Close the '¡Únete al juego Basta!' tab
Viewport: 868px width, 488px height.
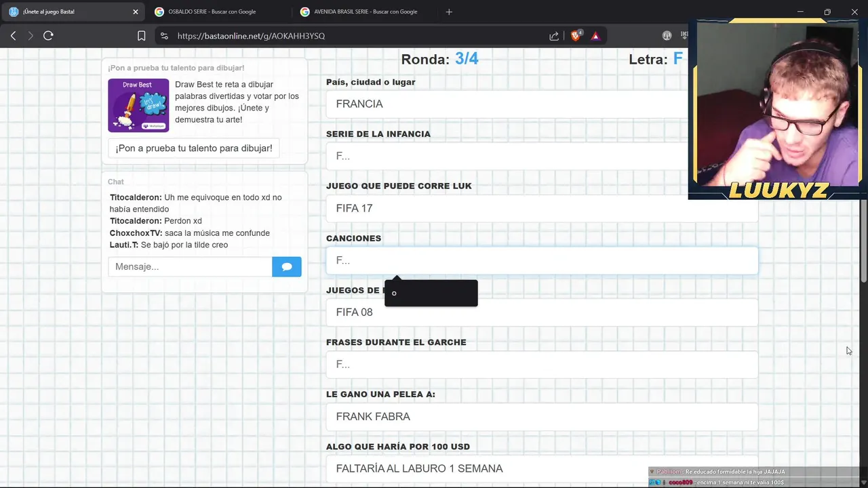136,12
